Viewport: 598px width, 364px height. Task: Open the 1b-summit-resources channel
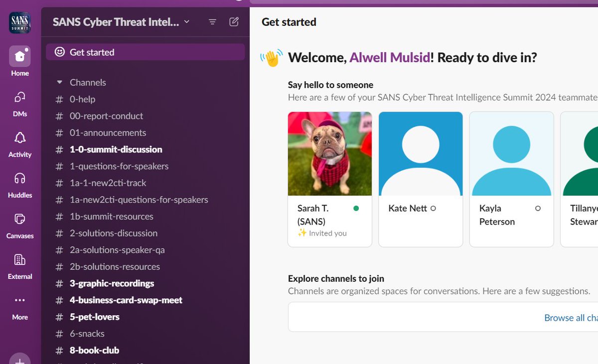[145, 217]
